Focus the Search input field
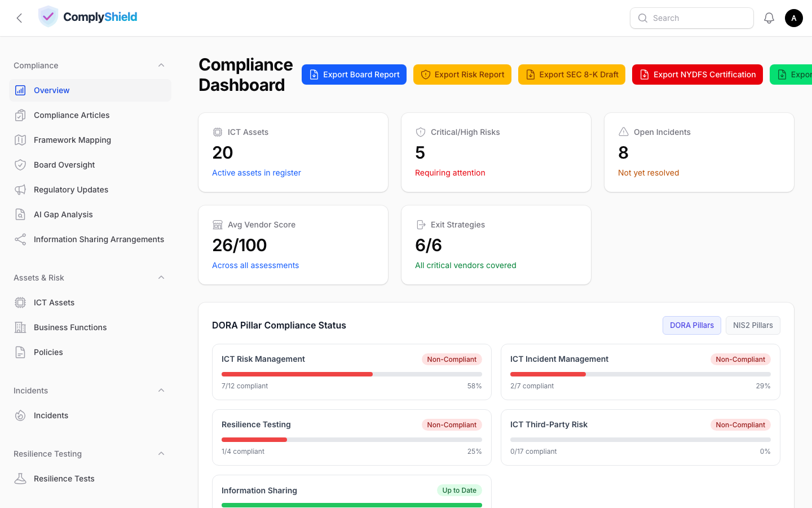 click(692, 18)
